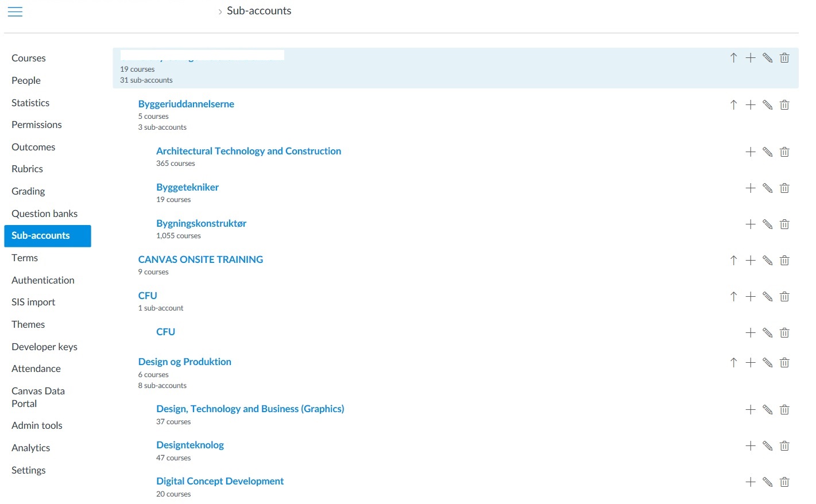Image resolution: width=816 pixels, height=504 pixels.
Task: Open the hamburger navigation menu
Action: [x=15, y=11]
